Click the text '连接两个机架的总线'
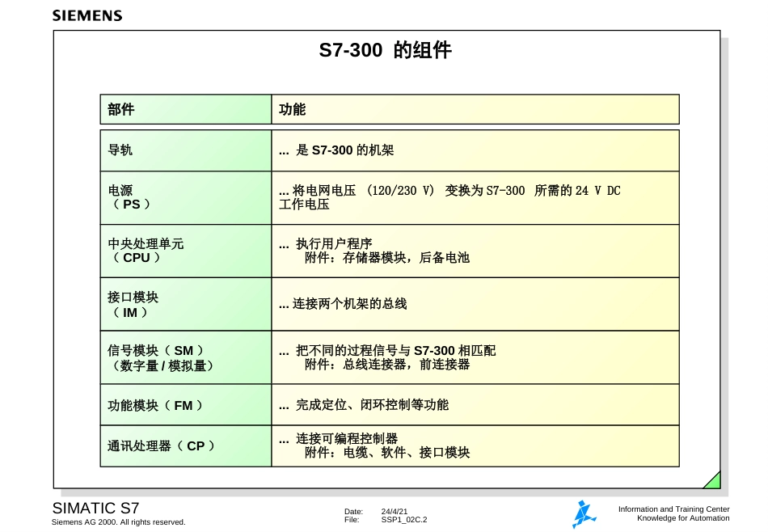The image size is (768, 532). click(350, 304)
